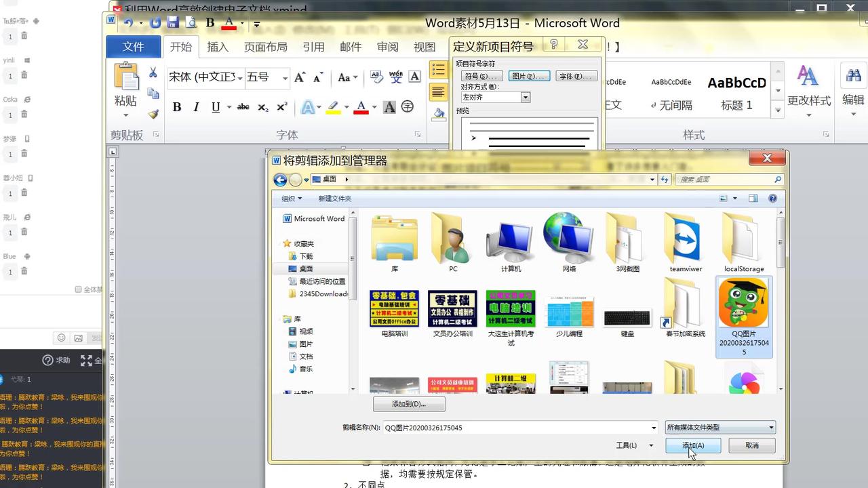The height and width of the screenshot is (488, 868).
Task: Click the 图片(P) button in bullet dialog
Action: (x=528, y=76)
